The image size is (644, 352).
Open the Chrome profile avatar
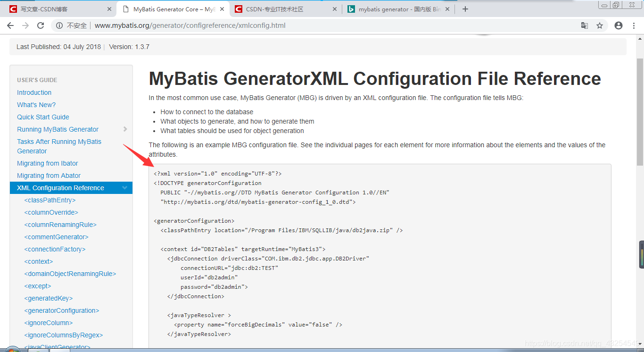point(619,25)
